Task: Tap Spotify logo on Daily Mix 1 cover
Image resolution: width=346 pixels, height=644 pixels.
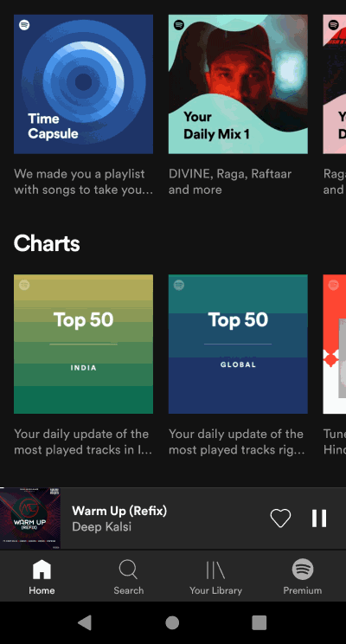Action: [x=179, y=25]
